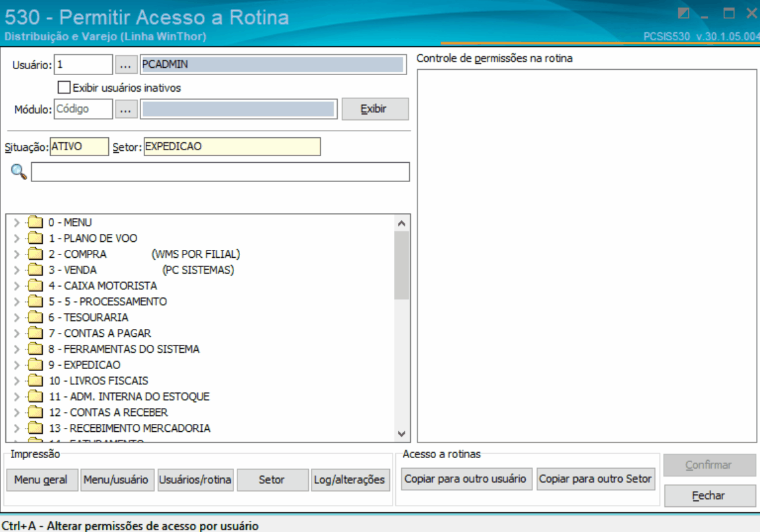Click the restore-layout icon in the title bar

pos(683,13)
